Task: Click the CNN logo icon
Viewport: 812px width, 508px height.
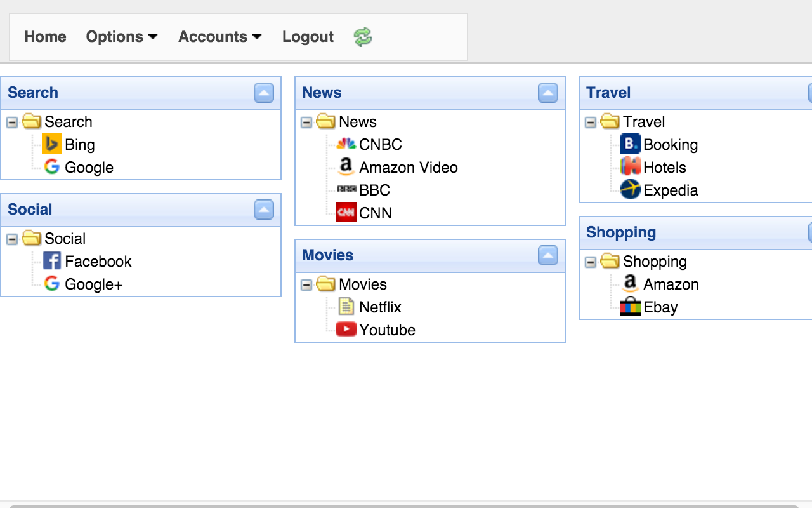Action: (x=346, y=213)
